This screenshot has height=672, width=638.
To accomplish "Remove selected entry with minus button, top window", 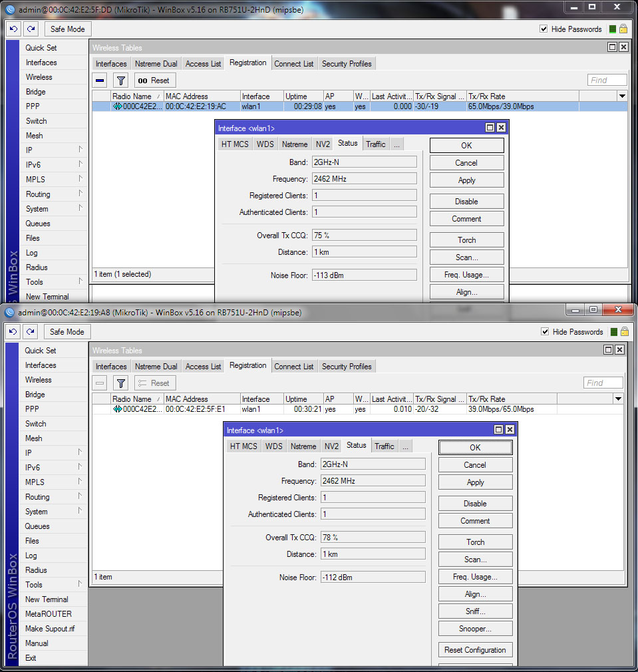I will [100, 81].
